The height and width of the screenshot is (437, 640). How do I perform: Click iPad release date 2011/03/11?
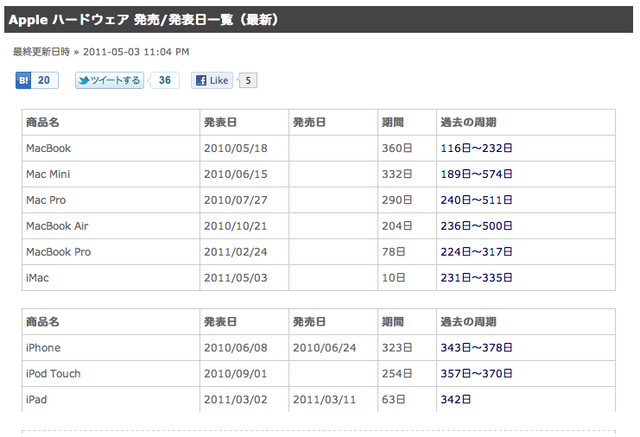(x=324, y=399)
